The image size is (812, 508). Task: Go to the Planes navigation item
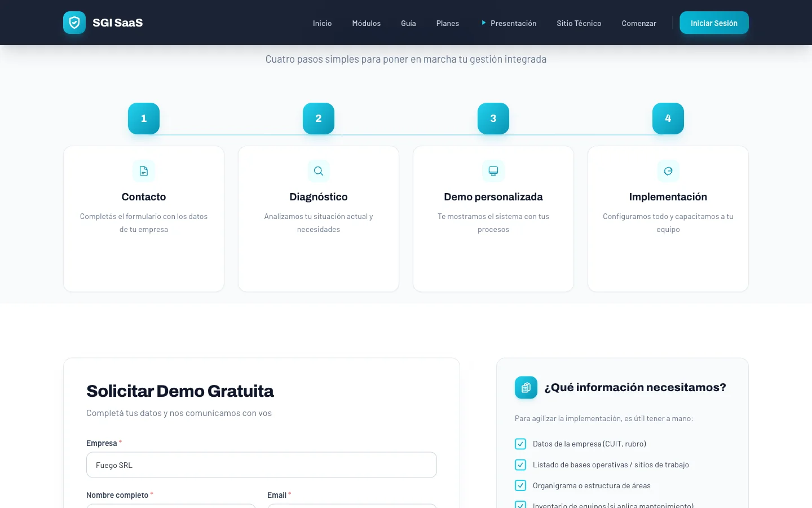[x=448, y=23]
